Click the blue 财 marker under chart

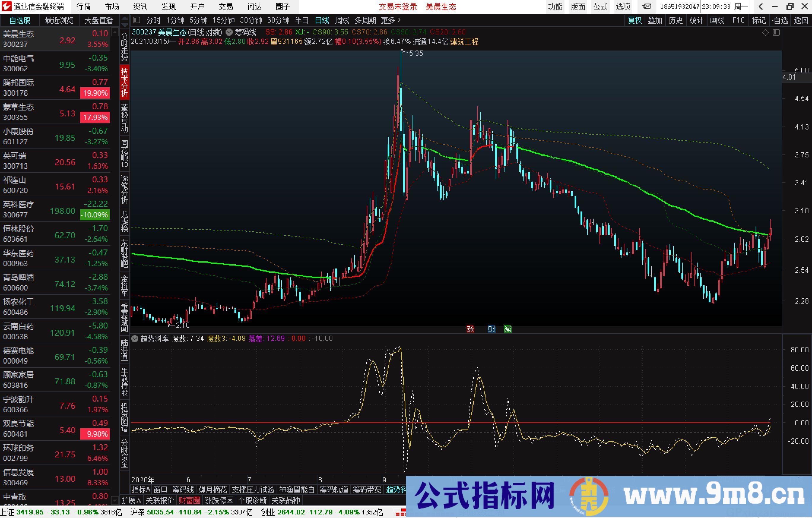(491, 329)
